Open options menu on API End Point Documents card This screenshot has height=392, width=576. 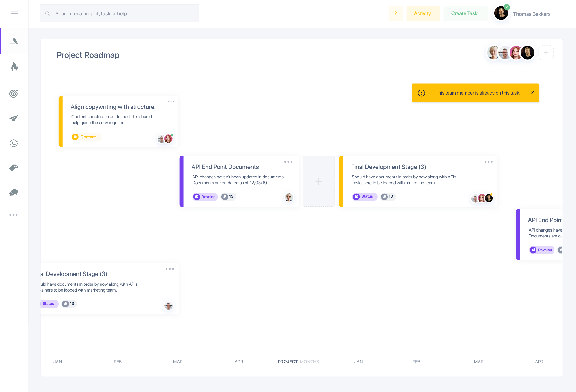[288, 162]
